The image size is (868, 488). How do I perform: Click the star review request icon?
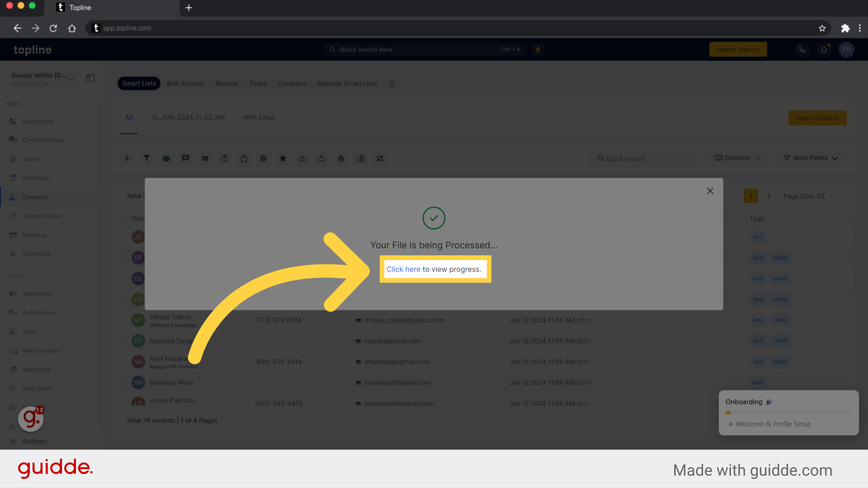283,158
